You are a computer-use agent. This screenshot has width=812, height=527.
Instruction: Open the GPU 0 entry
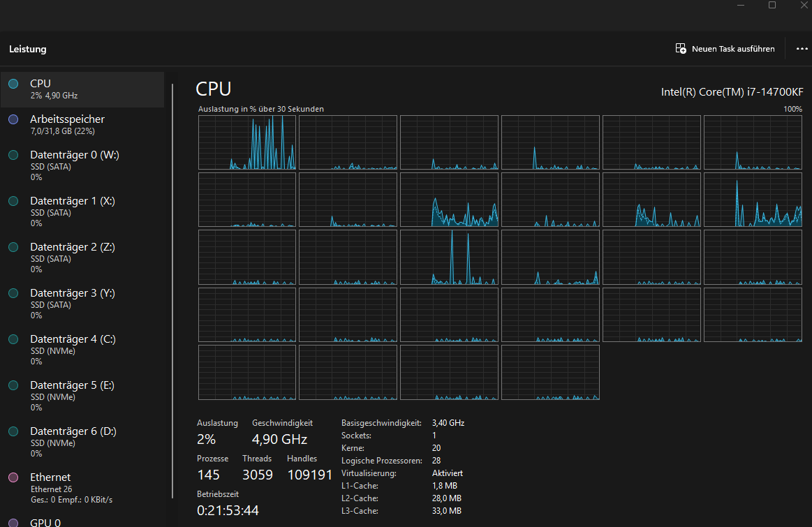pyautogui.click(x=82, y=520)
